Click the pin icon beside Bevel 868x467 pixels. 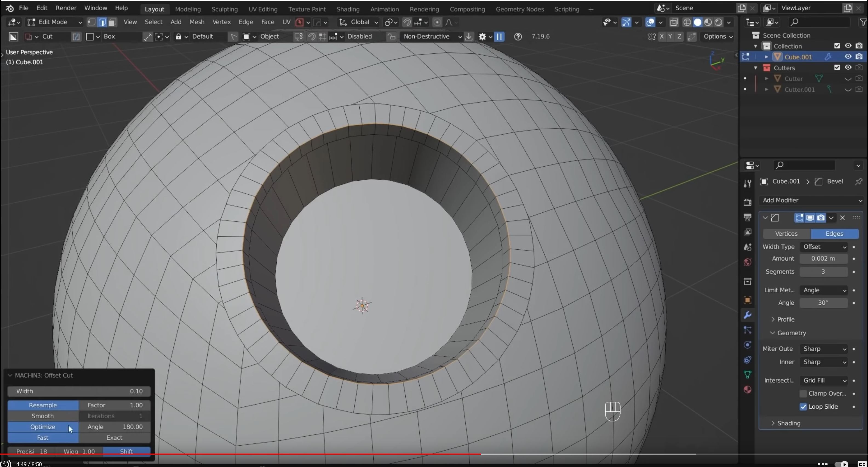[x=858, y=181]
